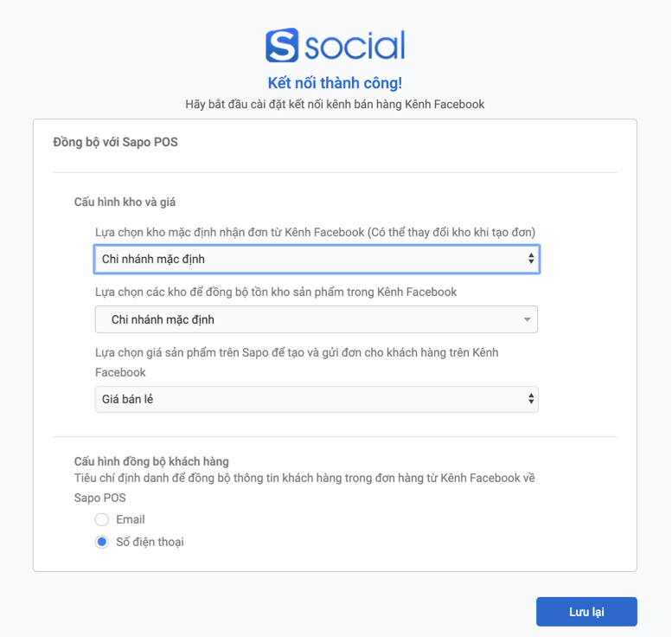
Task: Click the small gray triangle in the inventory sync dropdown
Action: click(528, 319)
